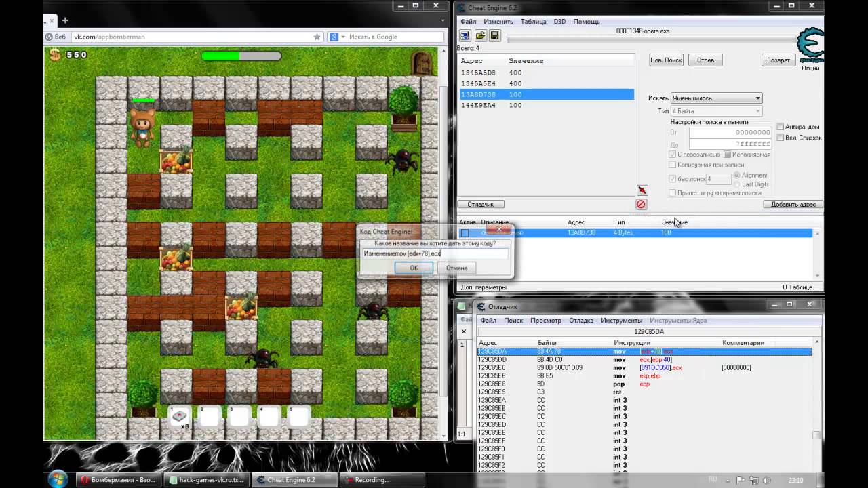The image size is (868, 488).
Task: Click the Возврат button
Action: 778,60
